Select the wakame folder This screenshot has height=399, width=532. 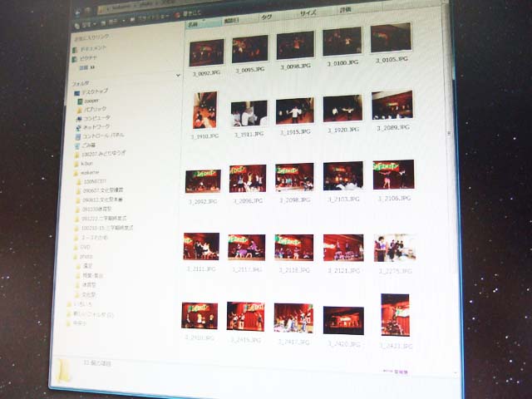86,172
